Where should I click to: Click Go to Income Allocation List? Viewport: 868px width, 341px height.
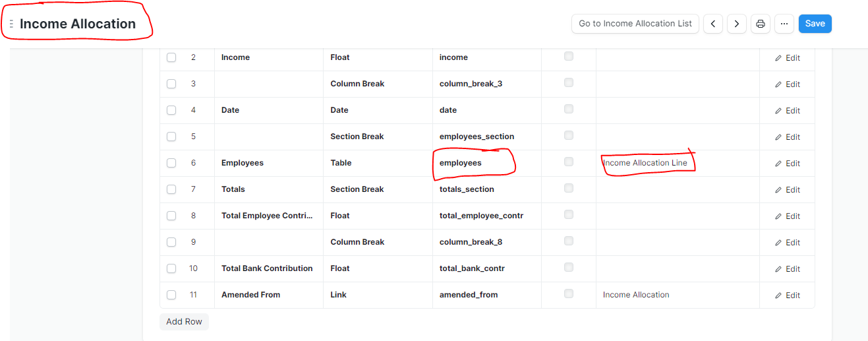[635, 24]
